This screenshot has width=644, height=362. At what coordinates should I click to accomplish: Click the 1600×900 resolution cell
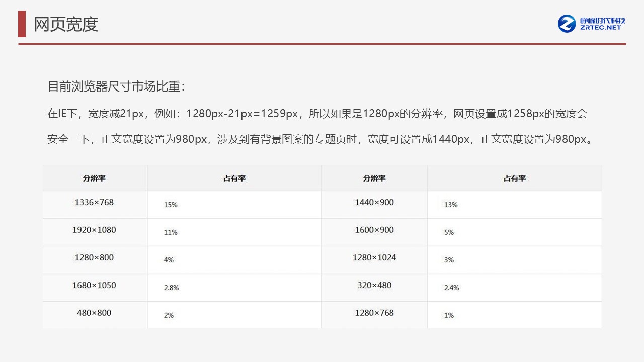(x=374, y=230)
